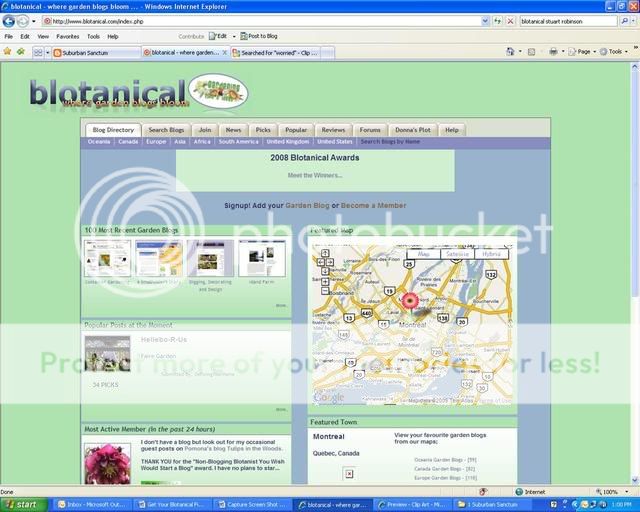
Task: Click the search magnifier icon
Action: click(624, 21)
